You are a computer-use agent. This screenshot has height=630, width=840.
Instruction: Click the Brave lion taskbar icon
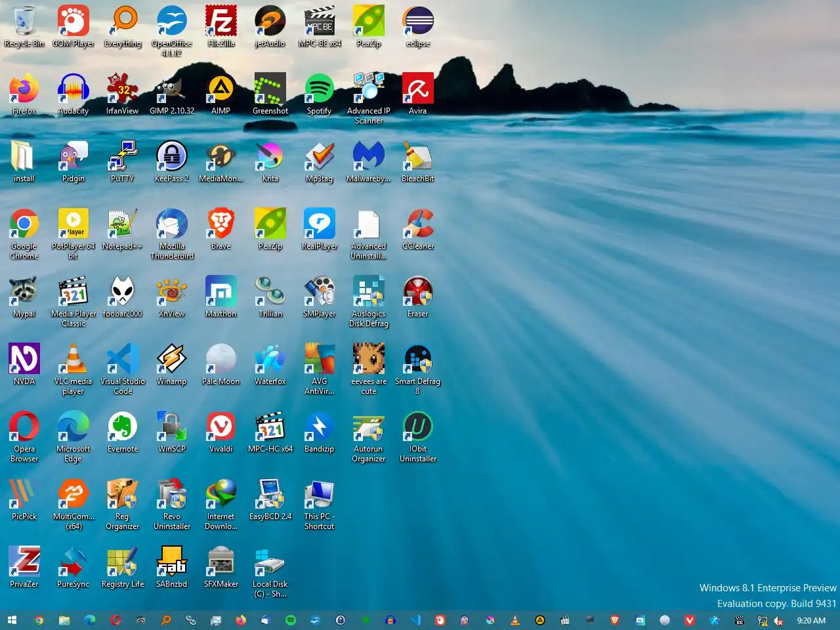[615, 620]
